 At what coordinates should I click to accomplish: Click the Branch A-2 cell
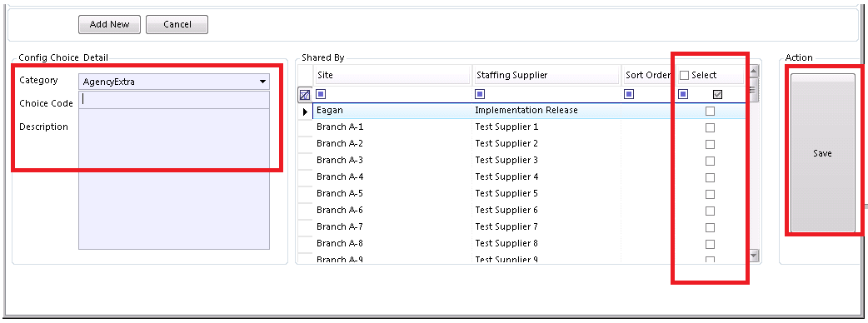click(x=392, y=144)
